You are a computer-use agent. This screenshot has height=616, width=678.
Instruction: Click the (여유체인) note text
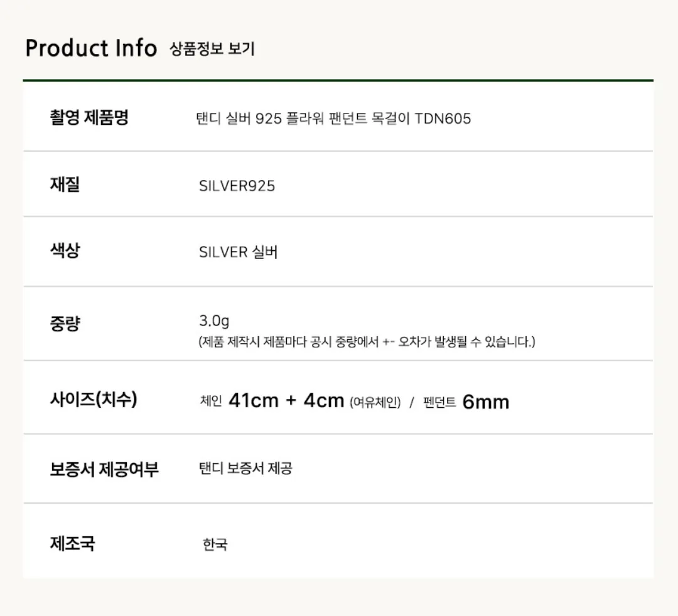375,403
